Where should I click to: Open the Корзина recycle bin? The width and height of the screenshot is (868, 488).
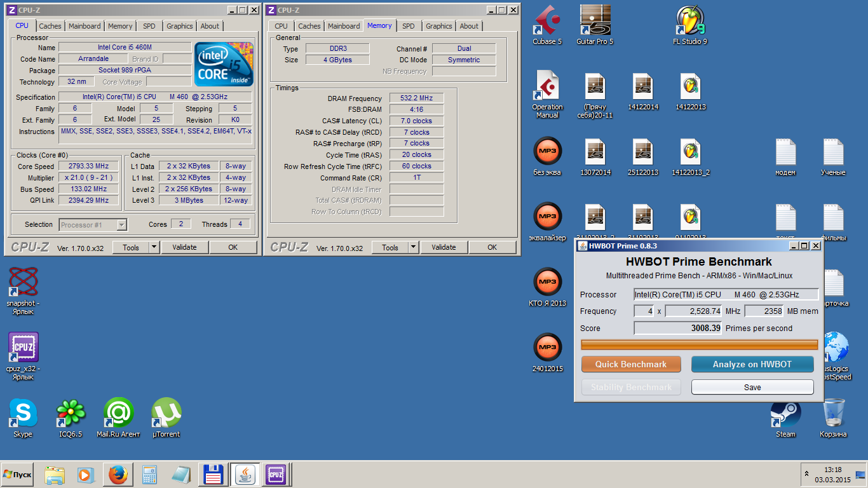pos(833,417)
